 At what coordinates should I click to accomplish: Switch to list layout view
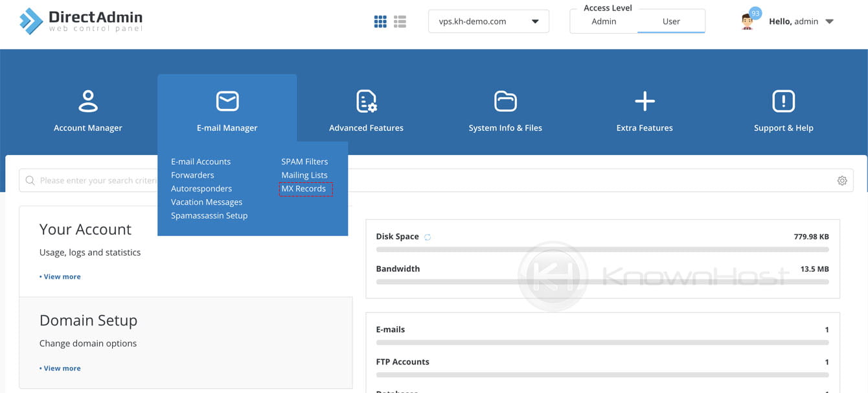pos(400,21)
